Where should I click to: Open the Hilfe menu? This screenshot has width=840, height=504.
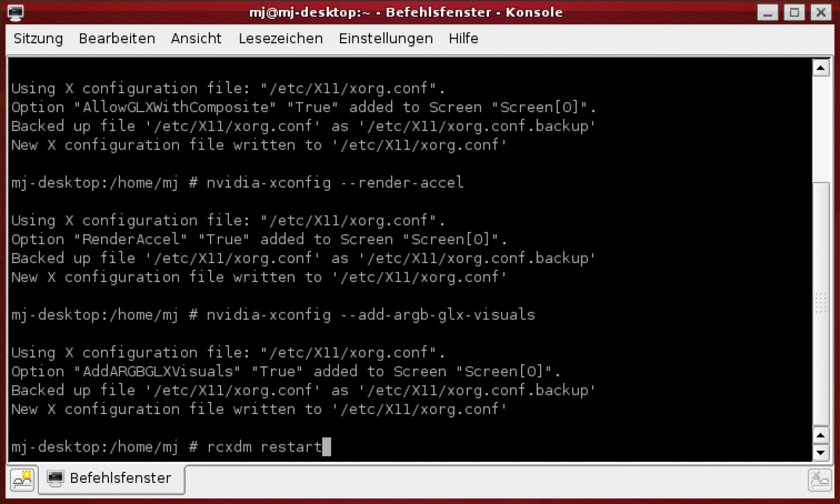click(x=463, y=39)
